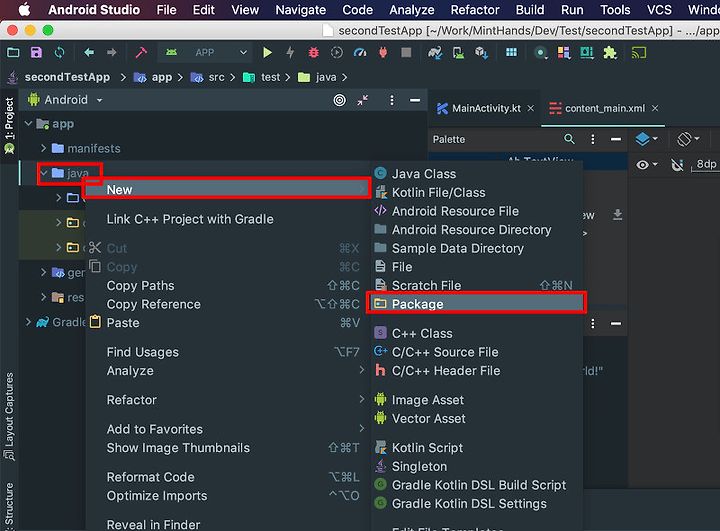The height and width of the screenshot is (531, 720).
Task: Click the Run with Coverage icon
Action: point(337,52)
